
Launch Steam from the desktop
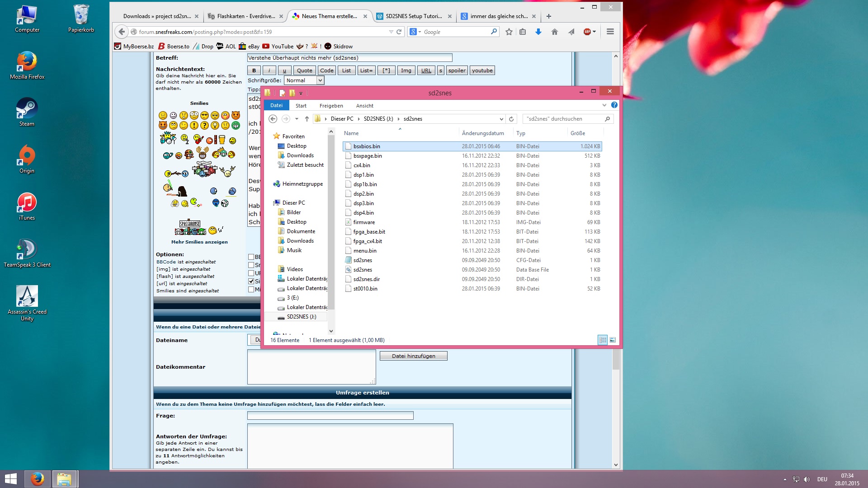27,112
